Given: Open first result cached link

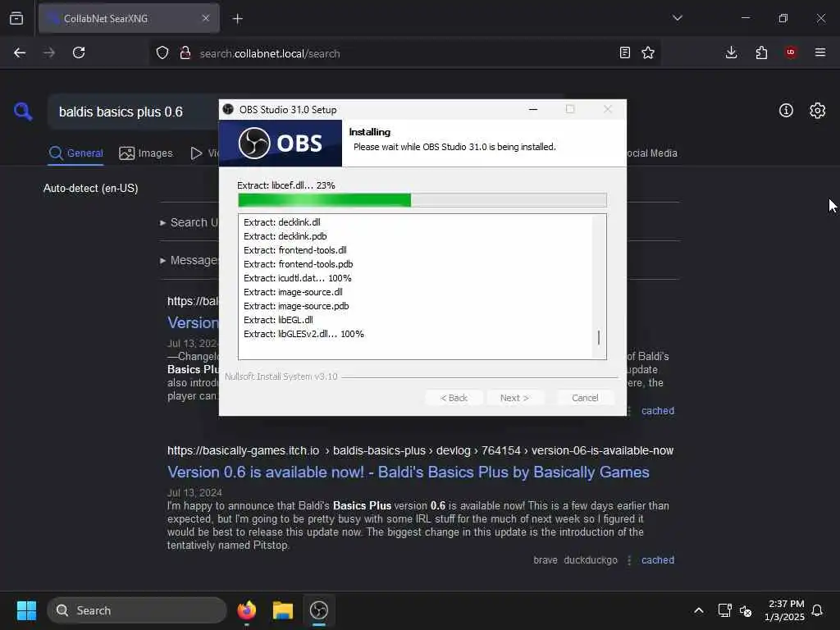Looking at the screenshot, I should pyautogui.click(x=658, y=411).
